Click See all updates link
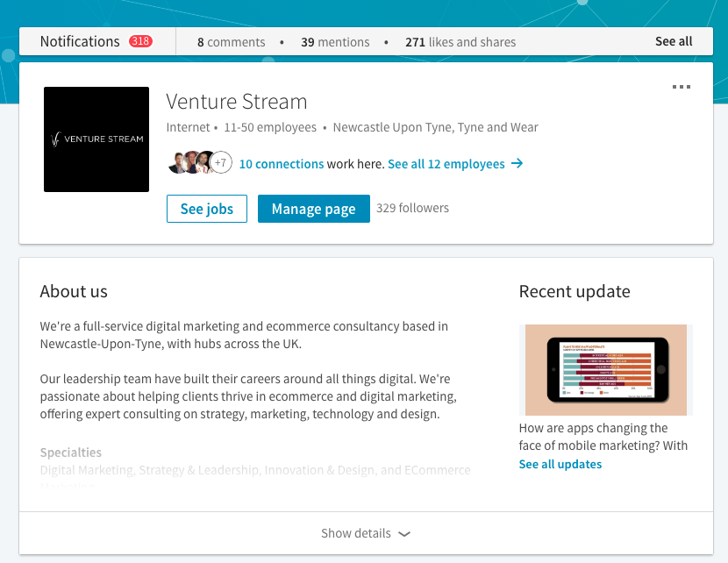The width and height of the screenshot is (728, 563). coord(560,464)
